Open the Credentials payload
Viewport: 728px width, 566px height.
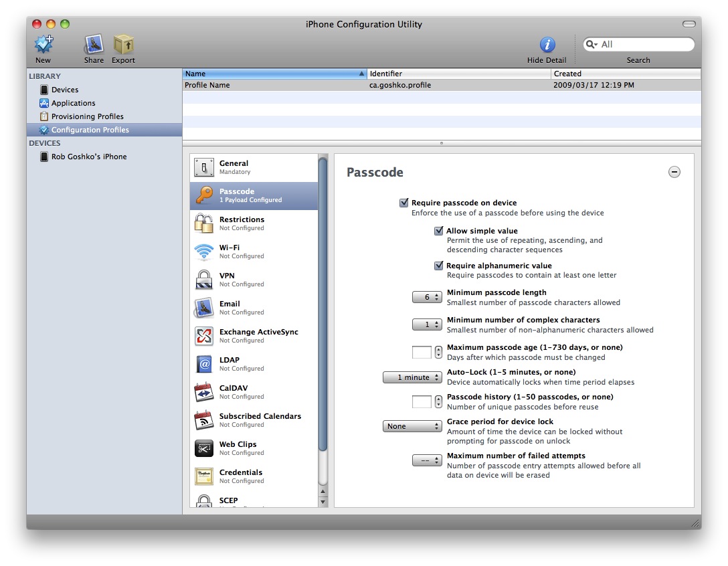click(x=254, y=476)
